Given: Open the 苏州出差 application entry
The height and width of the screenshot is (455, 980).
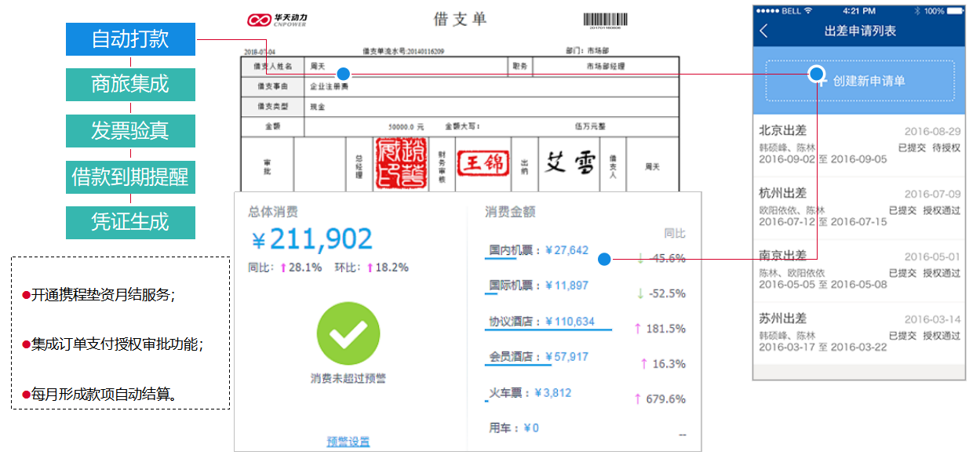Looking at the screenshot, I should pos(859,333).
